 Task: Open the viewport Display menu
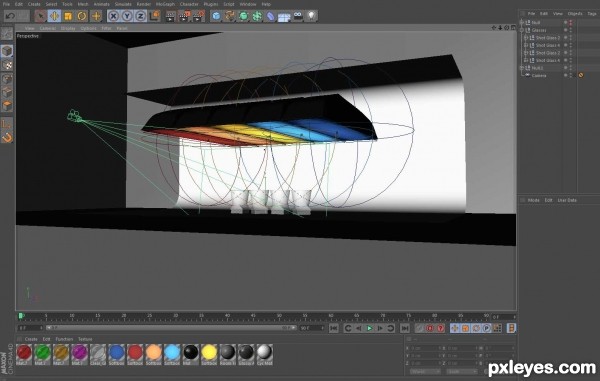point(68,28)
